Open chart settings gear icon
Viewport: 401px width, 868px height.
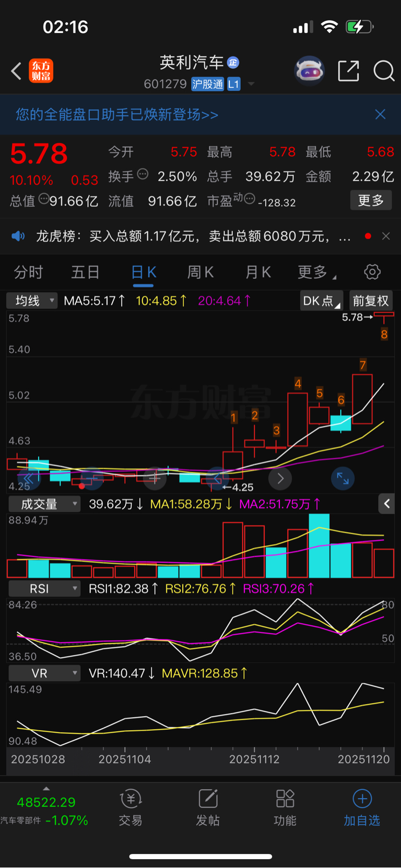point(372,272)
